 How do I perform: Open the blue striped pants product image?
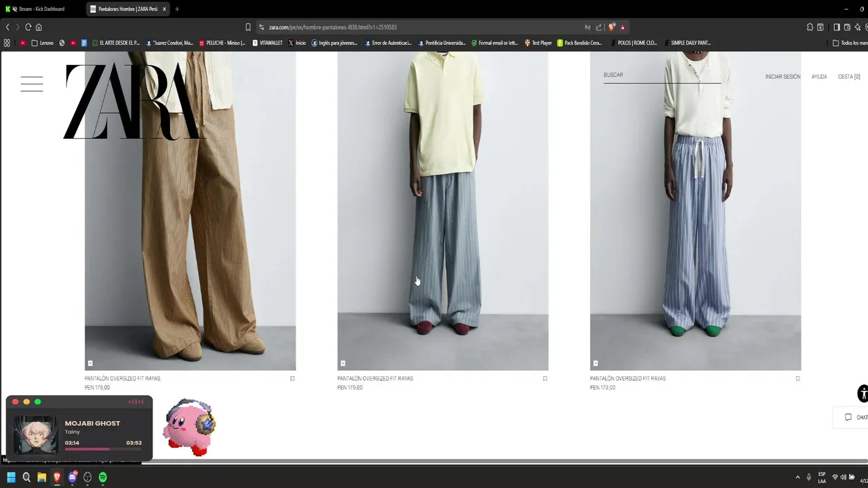pyautogui.click(x=695, y=211)
